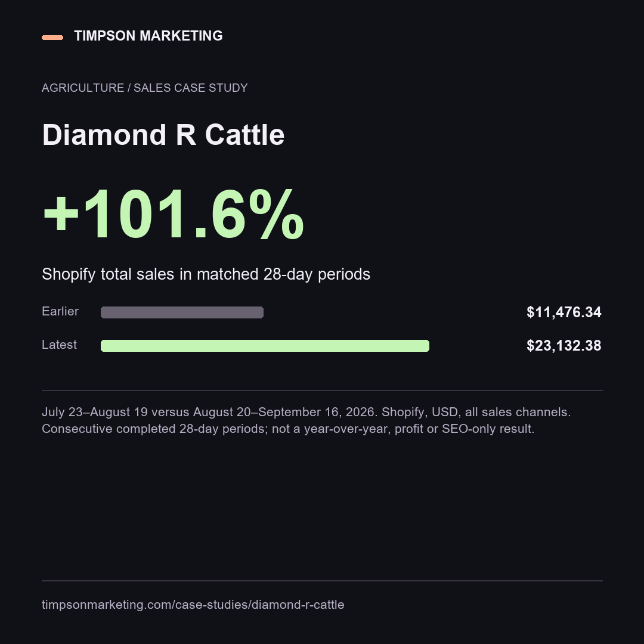Select the Agriculture / Sales Case Study label
644x644 pixels.
click(x=144, y=88)
